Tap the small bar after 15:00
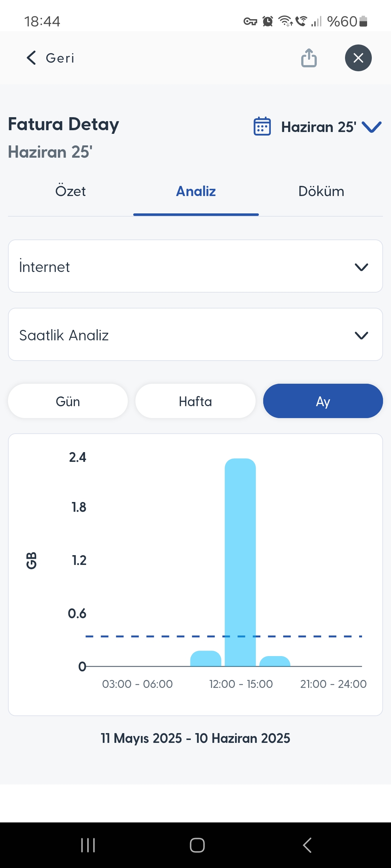 275,661
